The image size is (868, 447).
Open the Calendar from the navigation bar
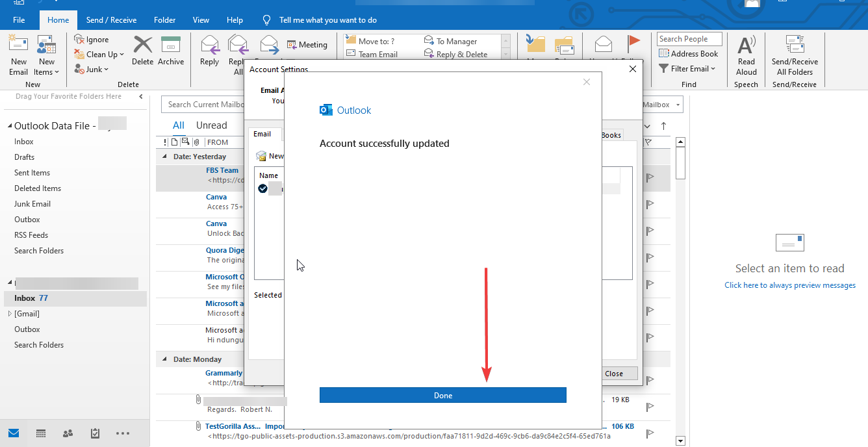click(x=40, y=433)
